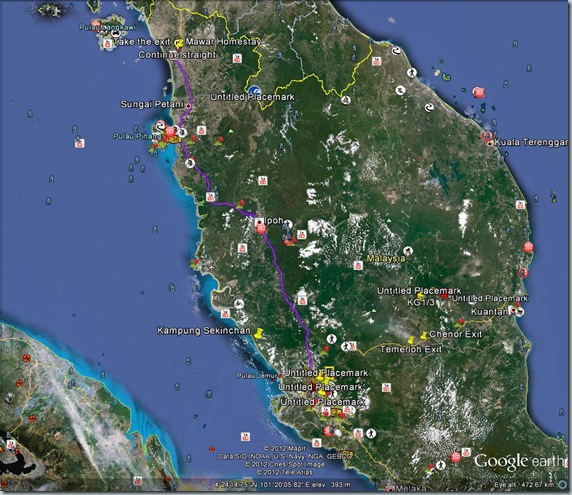Select the Chenor Exit yellow pushpin
The image size is (572, 495).
coord(424,336)
